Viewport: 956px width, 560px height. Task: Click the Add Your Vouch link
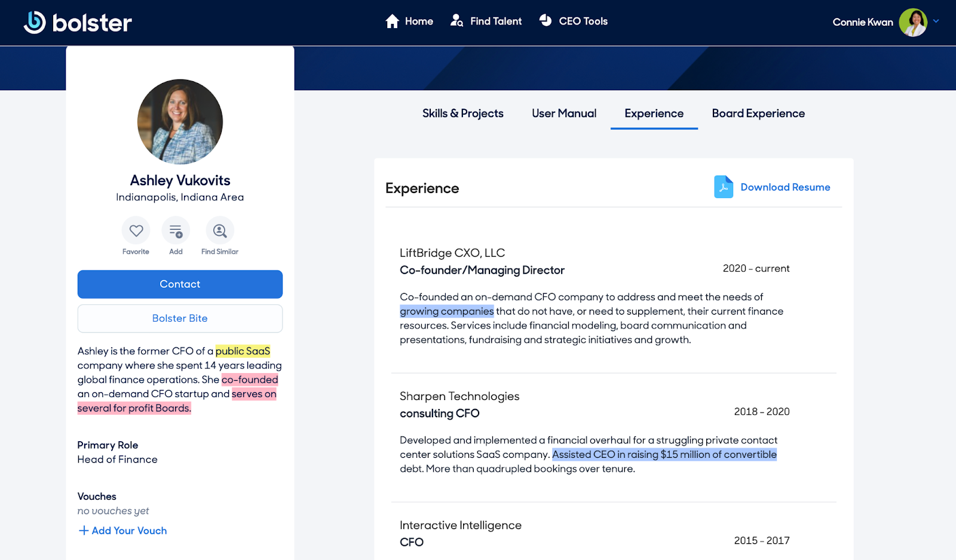[129, 531]
